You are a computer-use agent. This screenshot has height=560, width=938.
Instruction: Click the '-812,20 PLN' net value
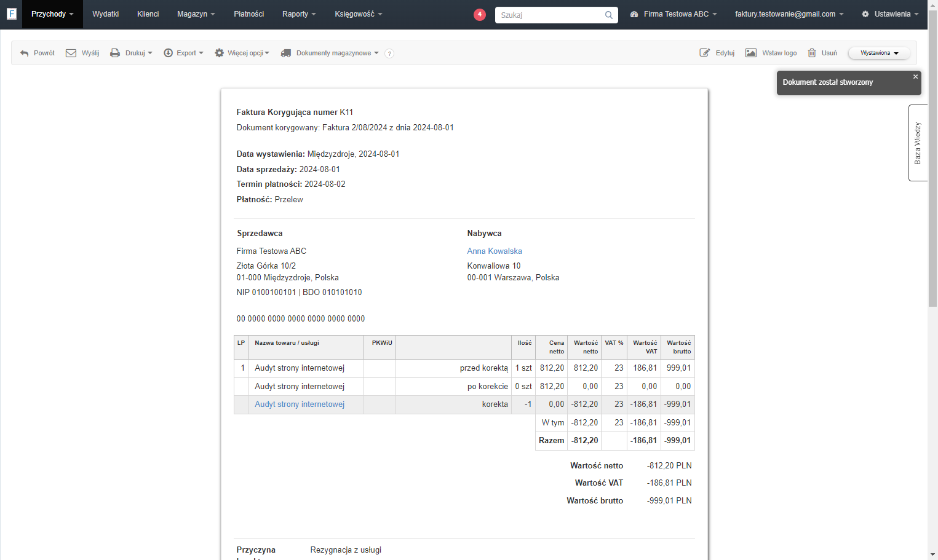[x=669, y=466]
